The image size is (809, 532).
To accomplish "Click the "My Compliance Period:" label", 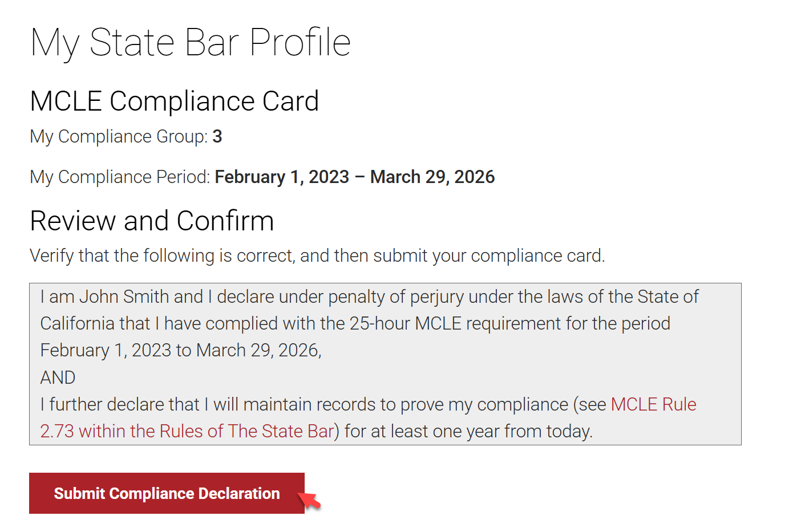I will (x=120, y=177).
